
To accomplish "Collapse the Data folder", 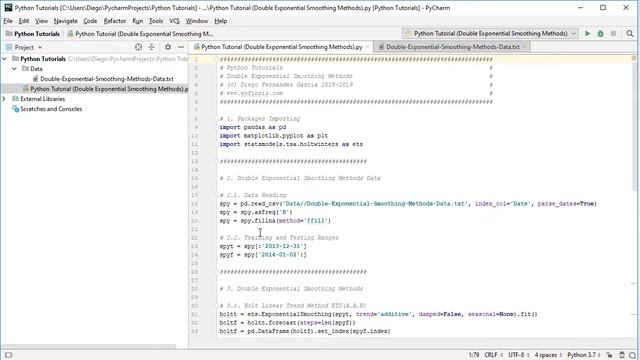I will click(x=15, y=69).
